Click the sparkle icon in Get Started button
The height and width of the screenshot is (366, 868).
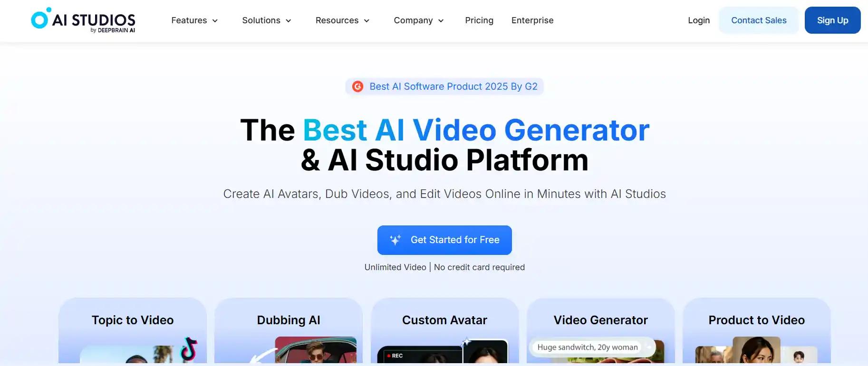click(x=395, y=240)
